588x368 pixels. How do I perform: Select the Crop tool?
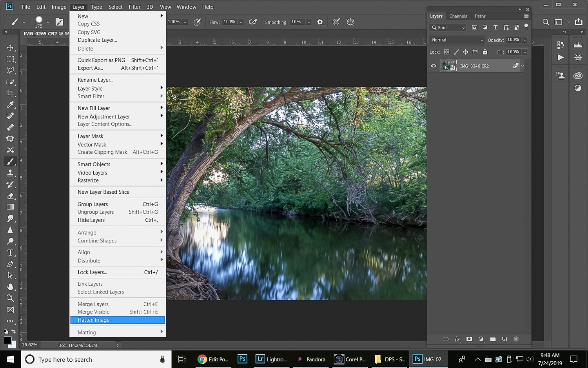(x=10, y=93)
